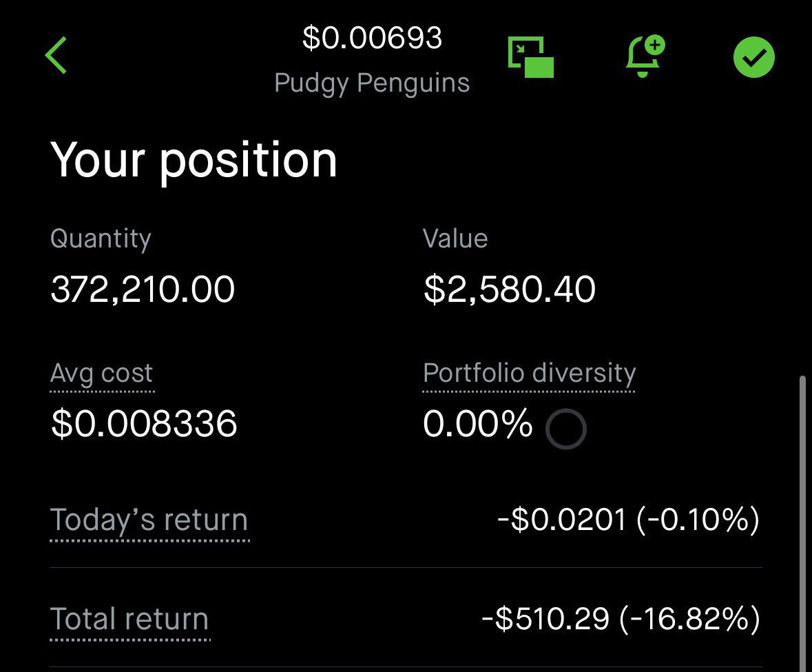Set a price alert with the bell icon
The width and height of the screenshot is (812, 672).
[x=644, y=57]
